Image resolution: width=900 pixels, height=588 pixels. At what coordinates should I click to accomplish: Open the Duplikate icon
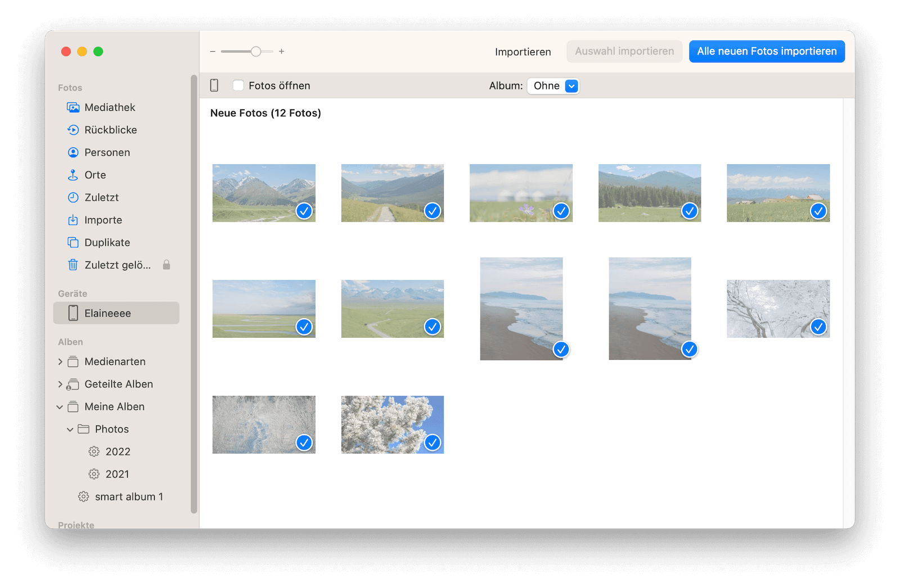(73, 242)
